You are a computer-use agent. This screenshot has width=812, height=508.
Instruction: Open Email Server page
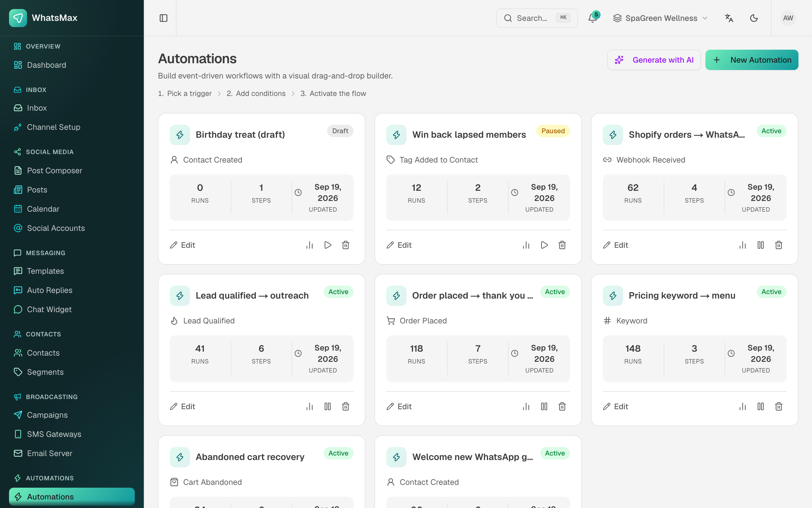(x=72, y=453)
